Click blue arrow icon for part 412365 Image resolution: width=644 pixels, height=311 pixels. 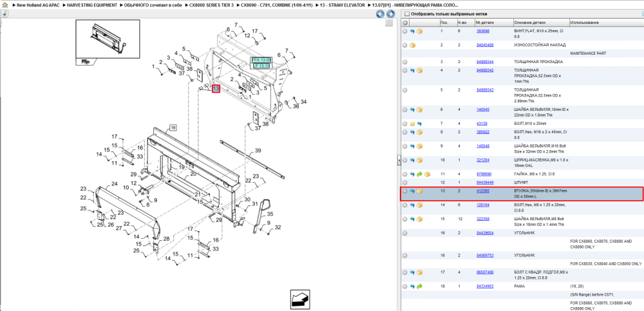412,191
